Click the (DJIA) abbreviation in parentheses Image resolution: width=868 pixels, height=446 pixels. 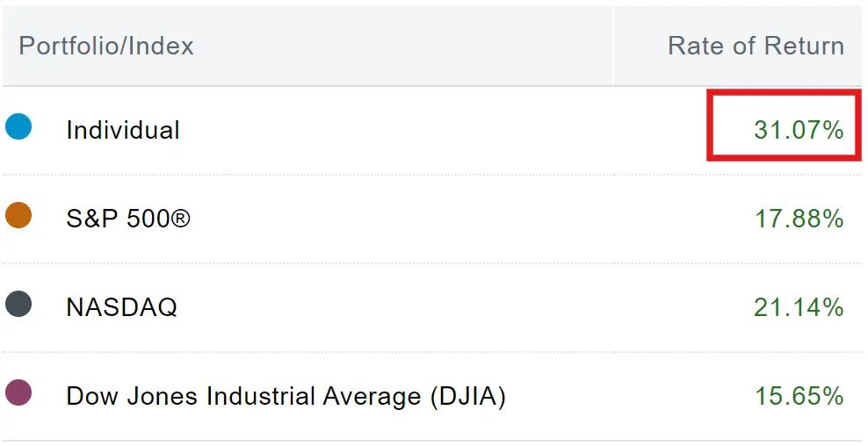(x=467, y=396)
